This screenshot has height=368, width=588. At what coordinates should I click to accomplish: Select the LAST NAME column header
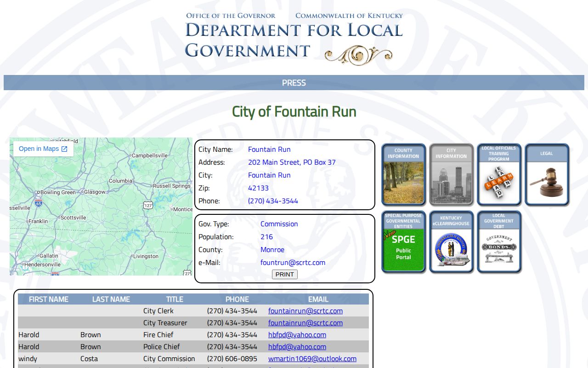(111, 299)
